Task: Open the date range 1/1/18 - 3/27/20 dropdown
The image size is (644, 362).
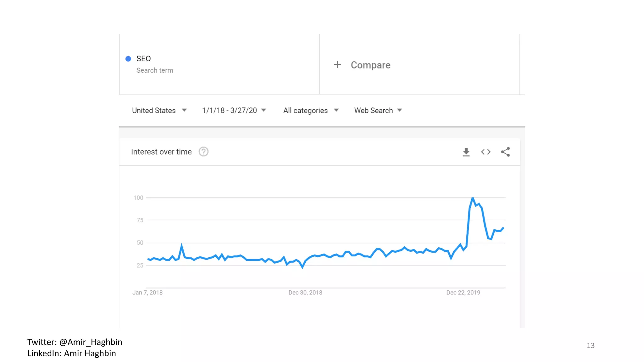Action: (234, 111)
